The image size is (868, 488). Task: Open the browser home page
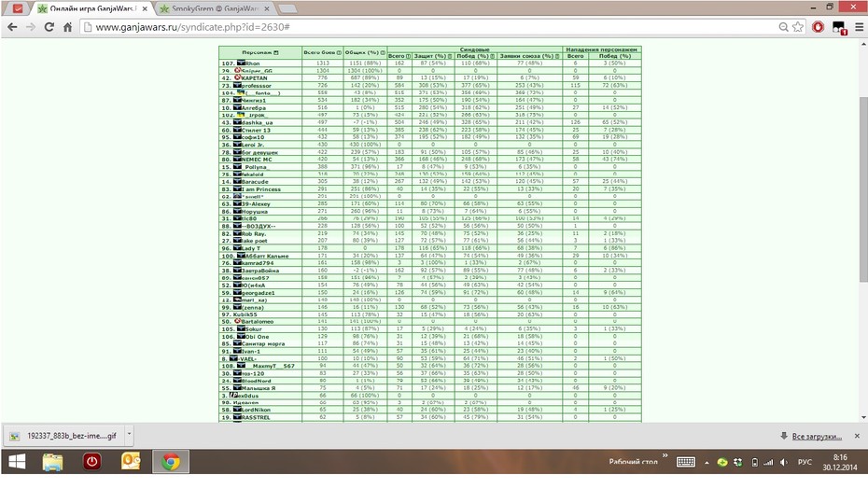67,26
